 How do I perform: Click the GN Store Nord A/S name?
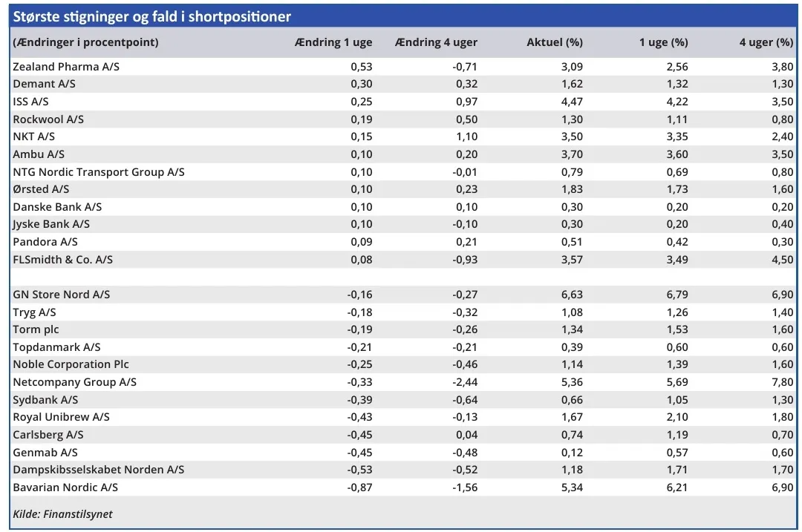tap(62, 295)
